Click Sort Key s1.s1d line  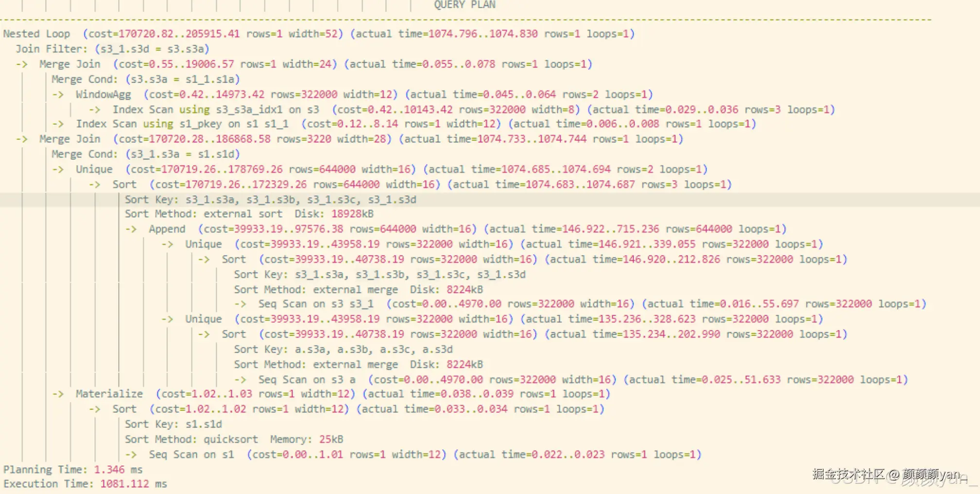click(173, 424)
